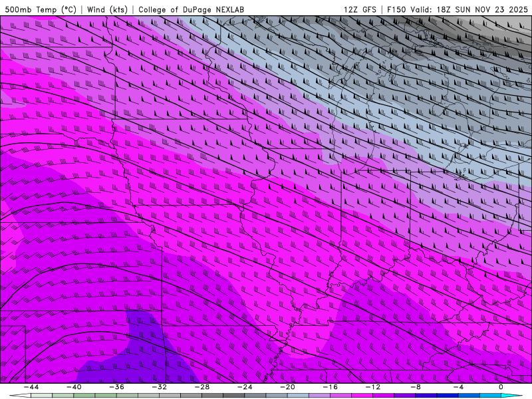Click the '12Z GFS' model run label
This screenshot has width=532, height=399.
pos(360,9)
